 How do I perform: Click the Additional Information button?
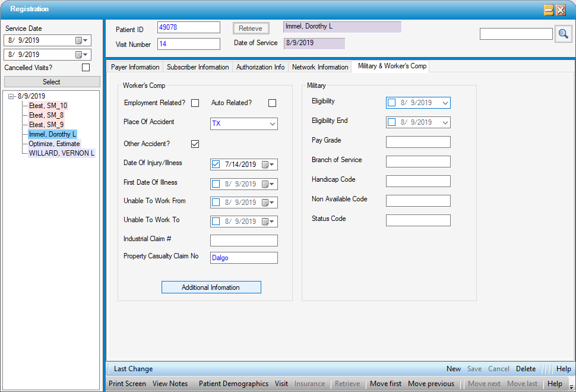pyautogui.click(x=211, y=287)
